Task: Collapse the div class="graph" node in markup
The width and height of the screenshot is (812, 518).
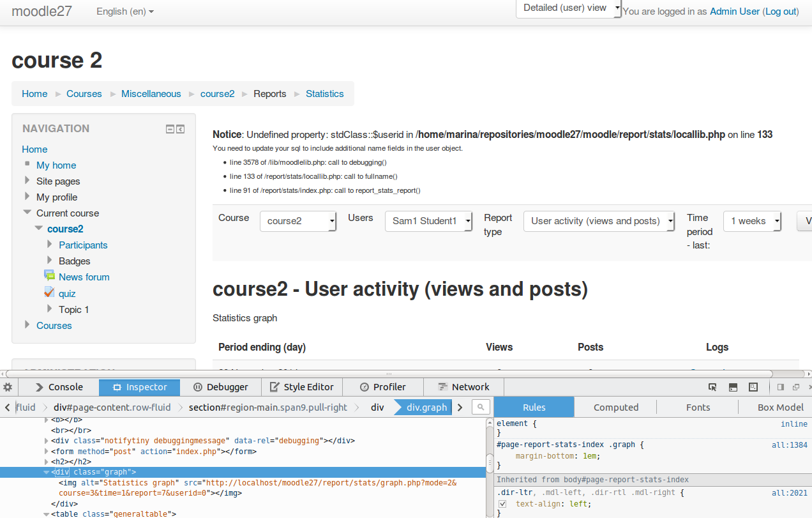Action: point(46,472)
